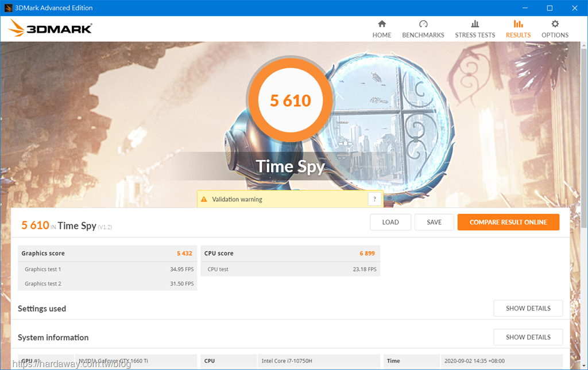Screen dimensions: 588x370
Task: Save the Time Spy result
Action: pyautogui.click(x=434, y=222)
